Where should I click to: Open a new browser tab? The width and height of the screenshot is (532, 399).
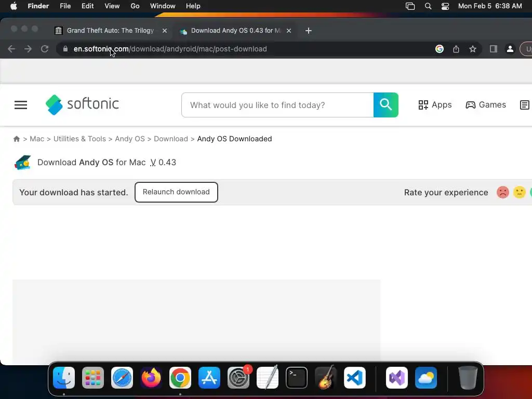click(309, 31)
